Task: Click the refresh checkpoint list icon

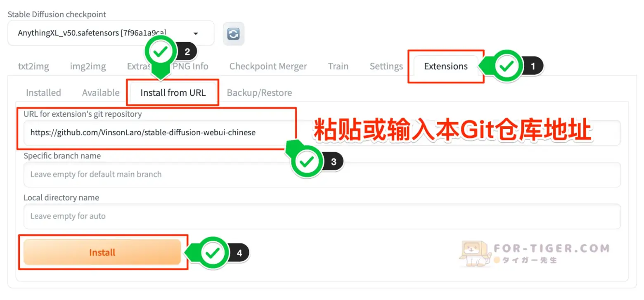Action: tap(234, 33)
